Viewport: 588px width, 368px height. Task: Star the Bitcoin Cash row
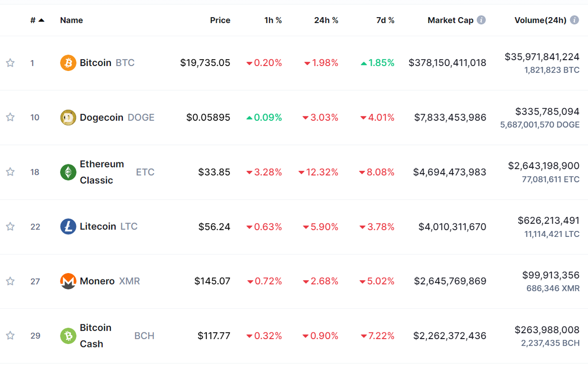point(9,336)
